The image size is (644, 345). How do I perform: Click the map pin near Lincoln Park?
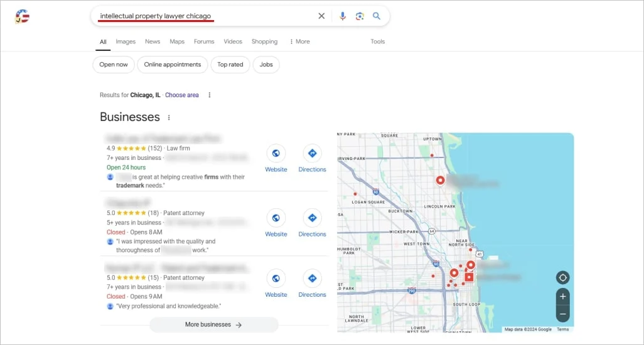click(440, 181)
